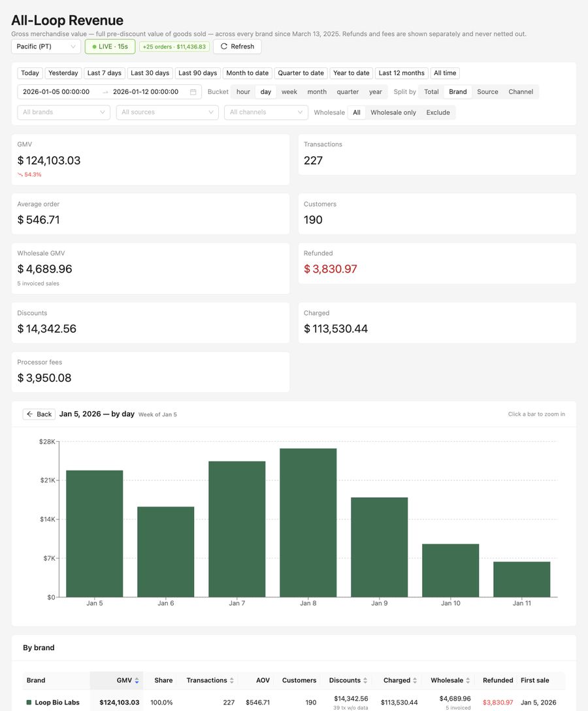
Task: Click the calendar icon in date range
Action: click(x=193, y=91)
